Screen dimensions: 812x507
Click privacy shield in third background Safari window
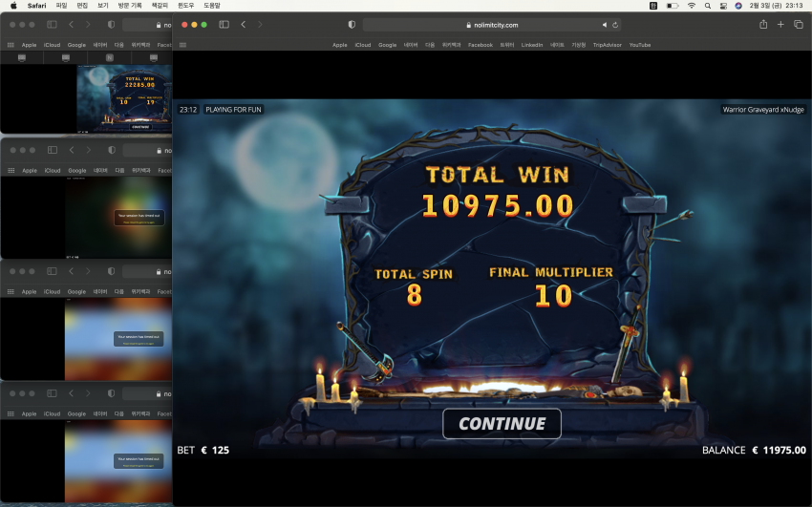coord(111,271)
